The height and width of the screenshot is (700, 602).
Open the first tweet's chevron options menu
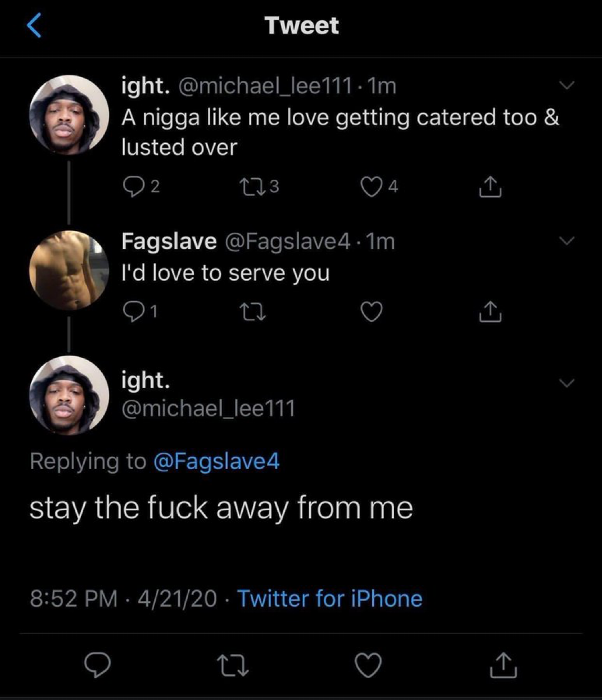coord(567,86)
